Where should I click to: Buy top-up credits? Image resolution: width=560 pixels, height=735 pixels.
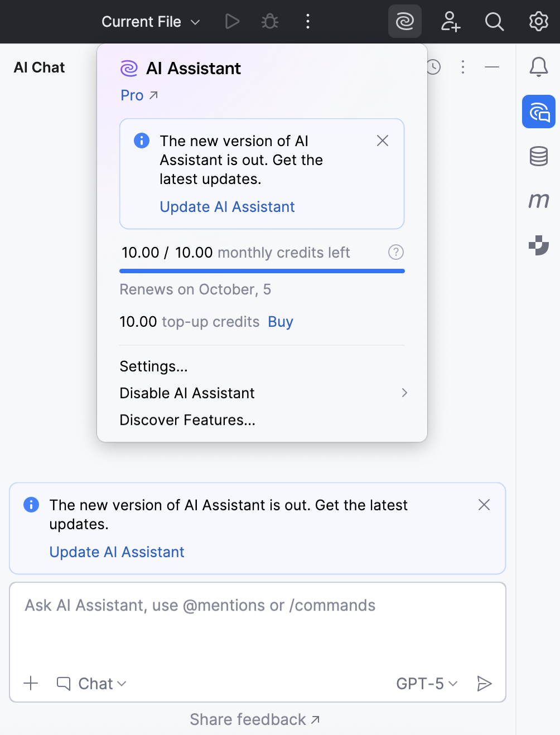(x=281, y=321)
